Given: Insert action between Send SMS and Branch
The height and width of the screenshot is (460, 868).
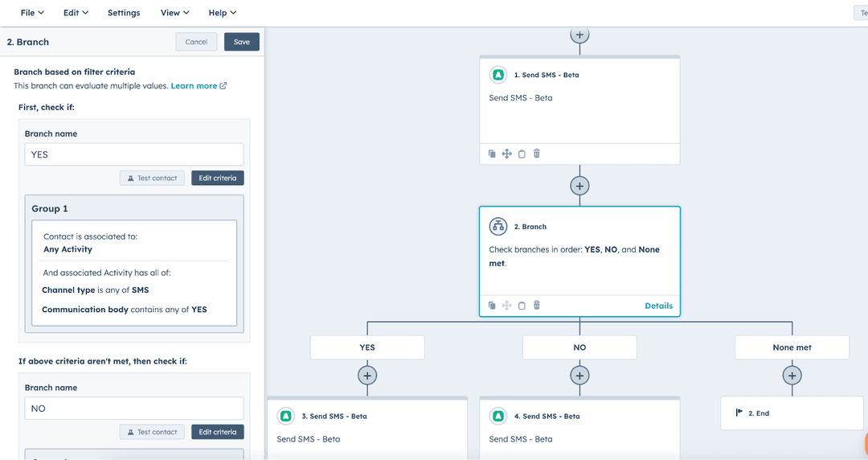Looking at the screenshot, I should click(x=579, y=186).
